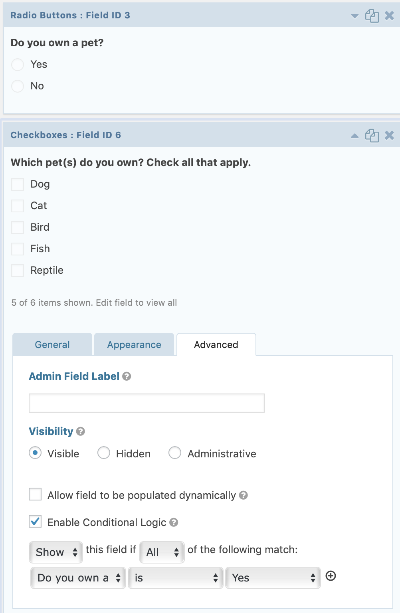Toggle Enable Conditional Logic checkbox
The width and height of the screenshot is (400, 613).
click(x=35, y=522)
